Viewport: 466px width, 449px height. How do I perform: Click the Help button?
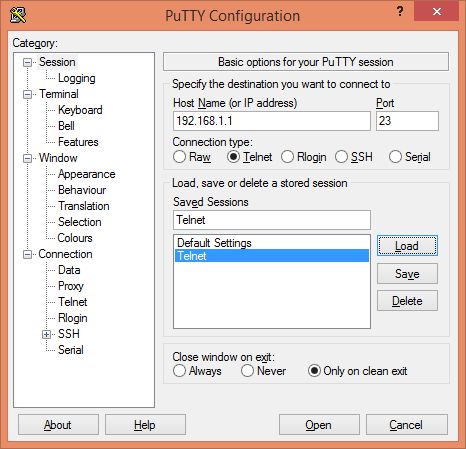click(x=145, y=425)
